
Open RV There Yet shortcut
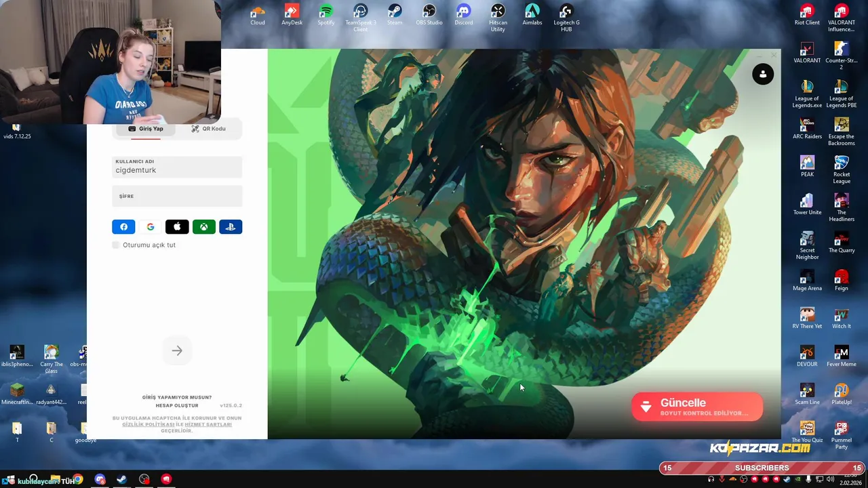807,319
